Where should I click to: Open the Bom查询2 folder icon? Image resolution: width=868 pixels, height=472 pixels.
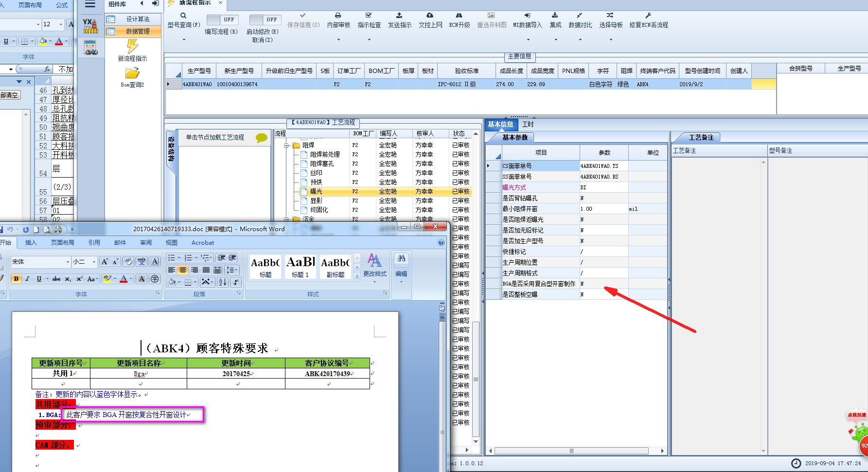point(132,73)
